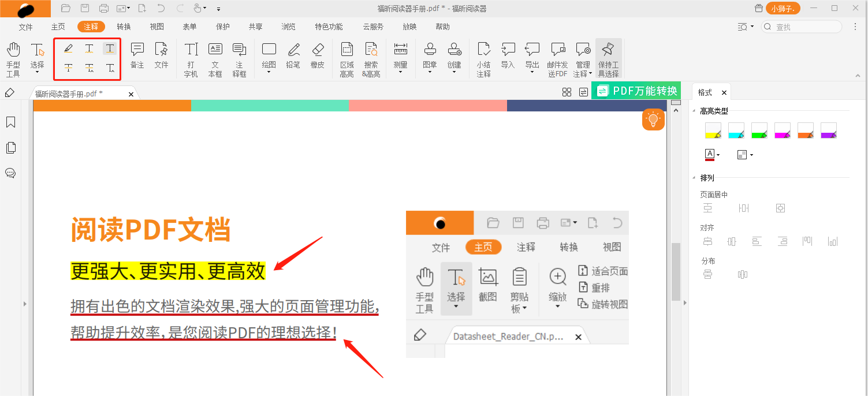Switch to the 主页 ribbon tab
This screenshot has height=396, width=868.
pos(58,27)
